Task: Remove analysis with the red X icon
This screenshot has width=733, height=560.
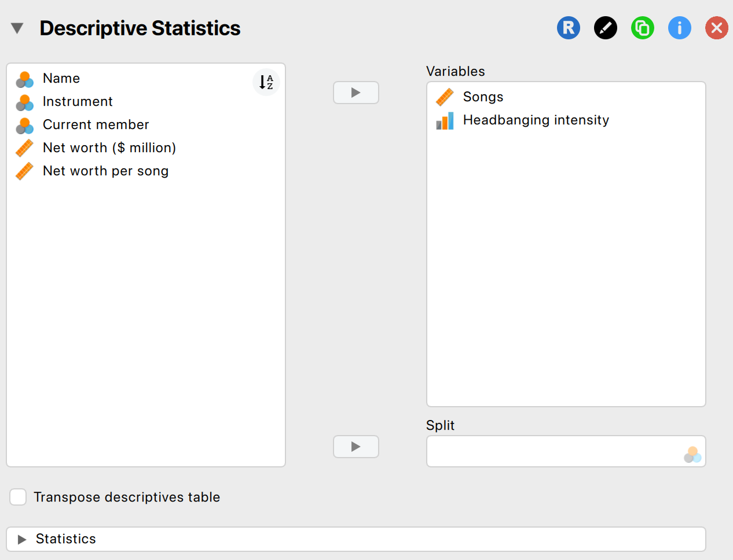Action: [716, 28]
